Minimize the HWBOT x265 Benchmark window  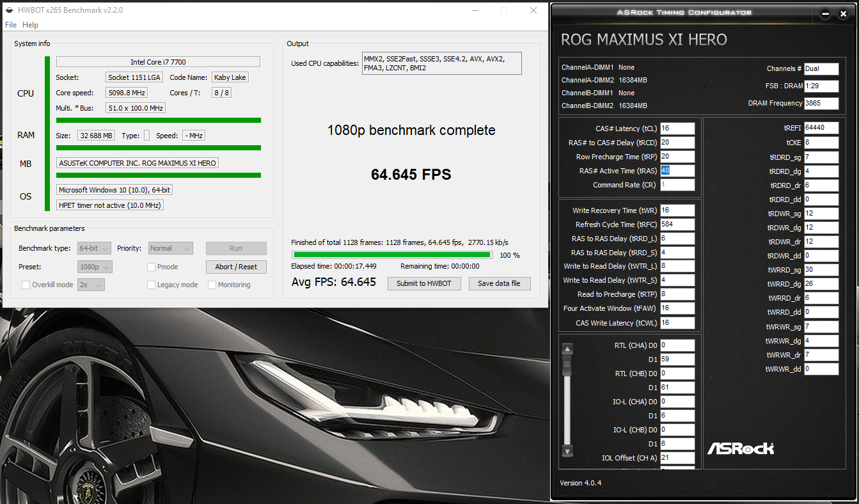click(475, 10)
